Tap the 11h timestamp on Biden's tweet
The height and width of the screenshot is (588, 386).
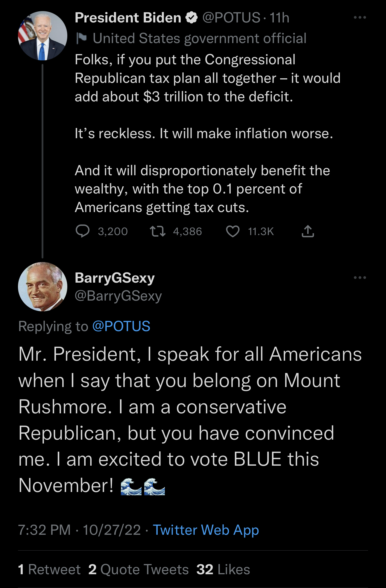(279, 18)
